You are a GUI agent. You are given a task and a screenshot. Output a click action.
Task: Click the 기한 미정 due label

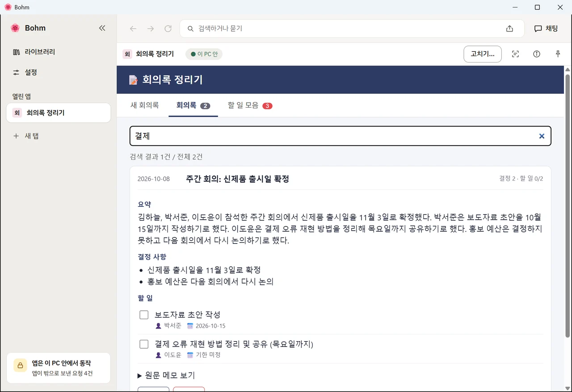(208, 355)
